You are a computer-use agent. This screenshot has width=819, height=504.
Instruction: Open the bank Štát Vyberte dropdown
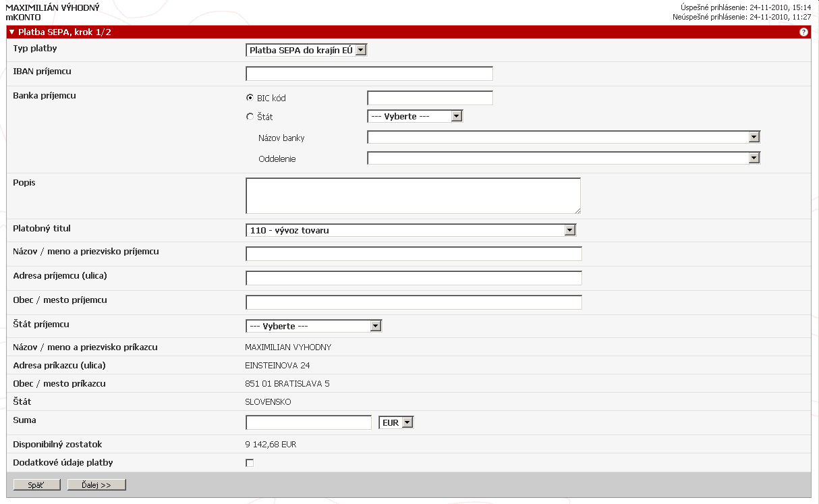click(415, 116)
